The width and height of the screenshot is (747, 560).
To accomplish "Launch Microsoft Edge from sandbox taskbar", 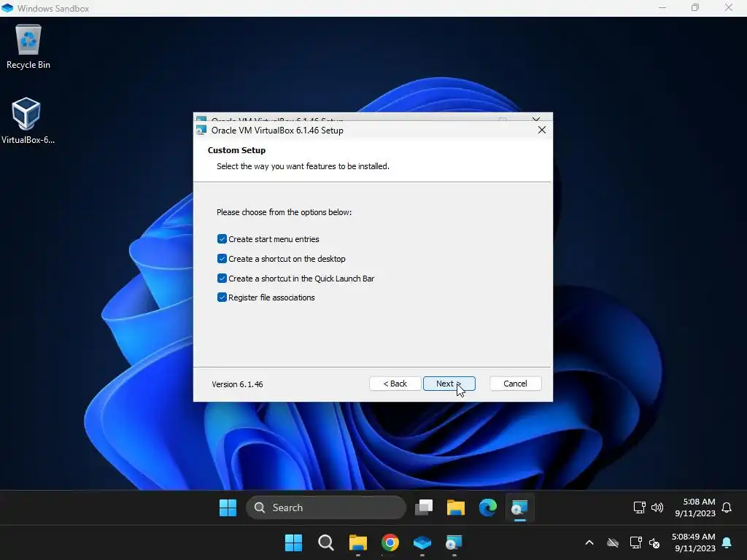I will 487,507.
